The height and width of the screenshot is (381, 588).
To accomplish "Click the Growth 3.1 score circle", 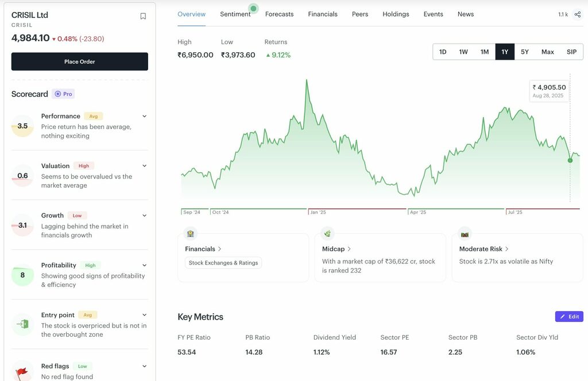I will click(x=22, y=225).
